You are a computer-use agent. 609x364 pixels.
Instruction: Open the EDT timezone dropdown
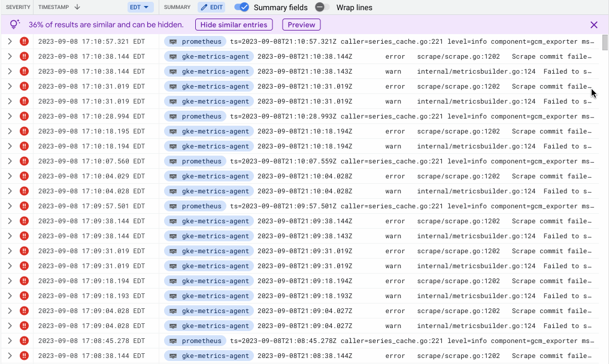pos(140,7)
